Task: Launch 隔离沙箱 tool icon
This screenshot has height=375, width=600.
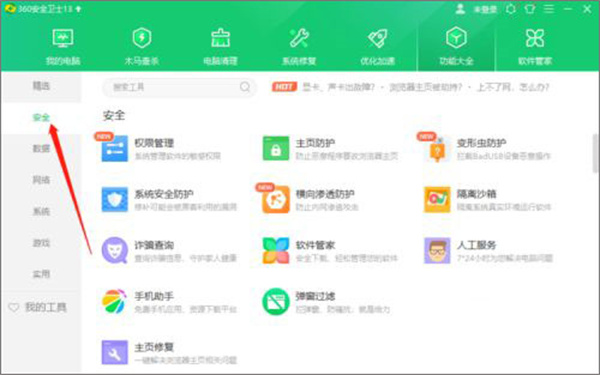Action: [437, 199]
